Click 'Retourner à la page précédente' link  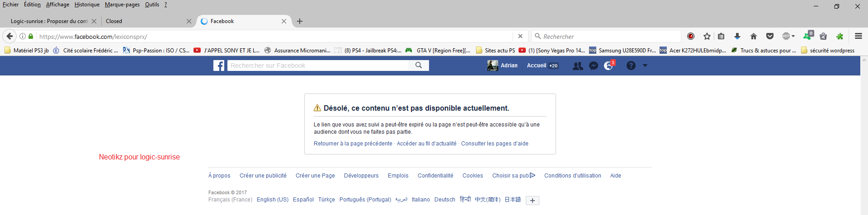pyautogui.click(x=353, y=144)
